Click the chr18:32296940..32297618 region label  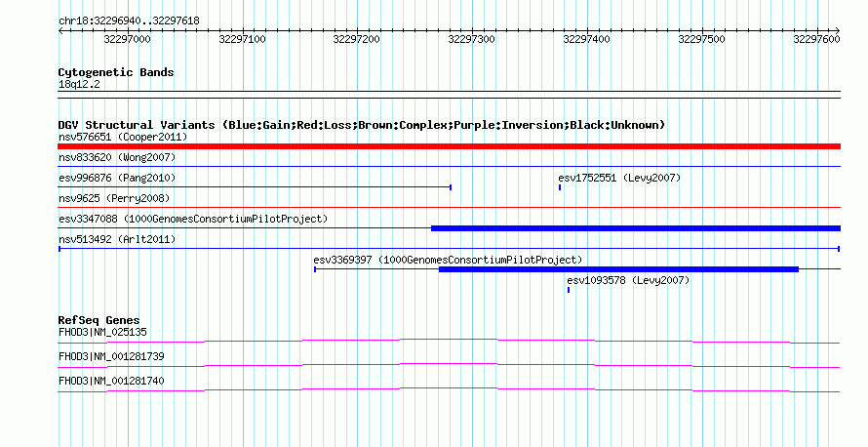tap(129, 21)
